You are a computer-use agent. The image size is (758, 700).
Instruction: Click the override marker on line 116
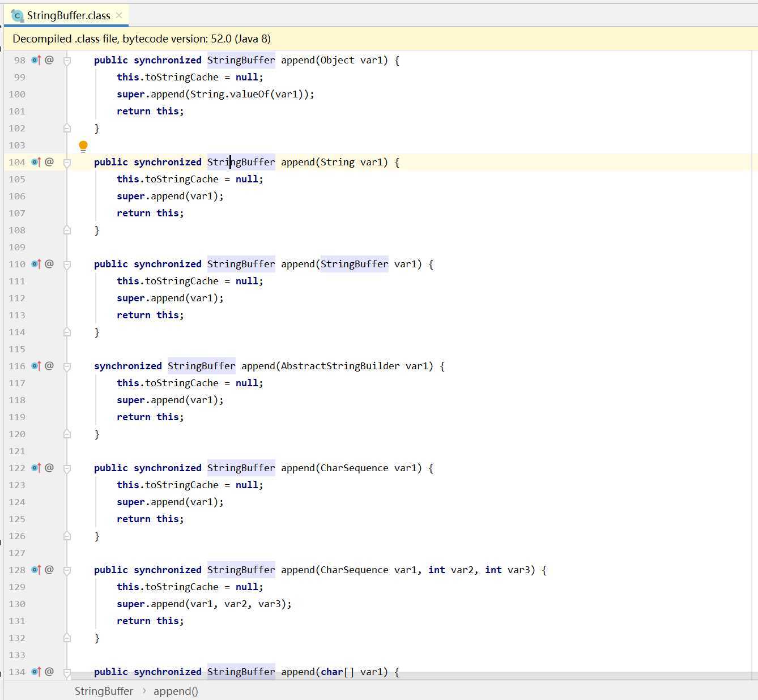click(36, 365)
